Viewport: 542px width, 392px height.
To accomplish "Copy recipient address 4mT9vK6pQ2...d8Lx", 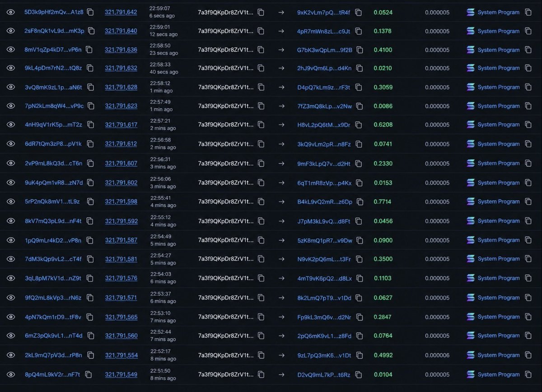I will click(360, 278).
